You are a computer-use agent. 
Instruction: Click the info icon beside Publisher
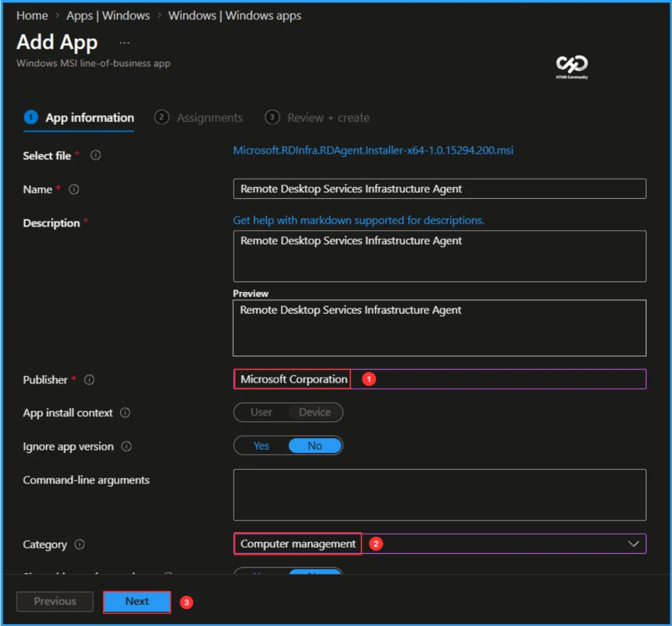[x=89, y=380]
